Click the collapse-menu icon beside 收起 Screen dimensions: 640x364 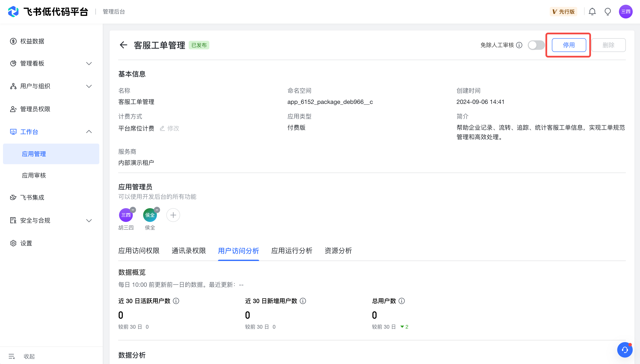pos(12,356)
